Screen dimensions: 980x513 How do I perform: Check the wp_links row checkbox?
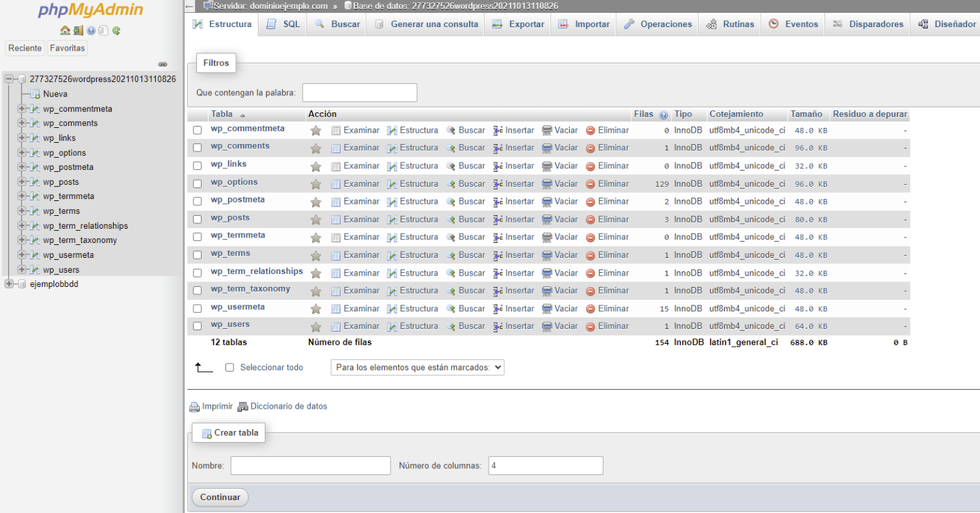pyautogui.click(x=198, y=166)
